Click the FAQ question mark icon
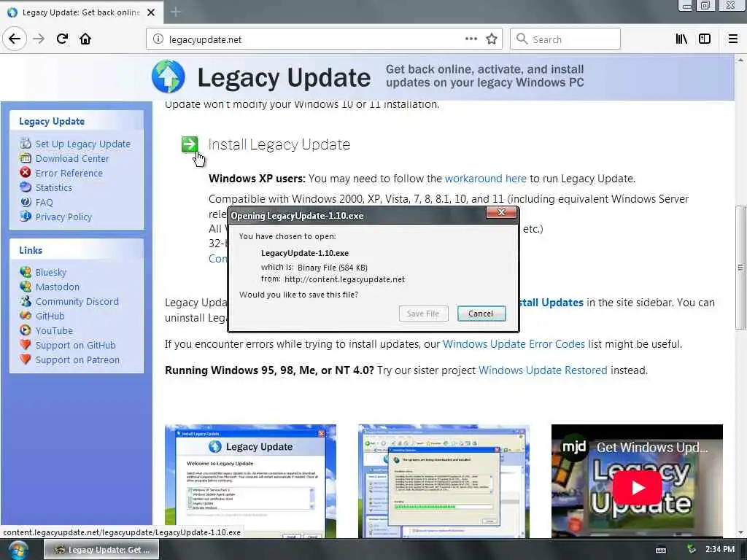 coord(26,202)
